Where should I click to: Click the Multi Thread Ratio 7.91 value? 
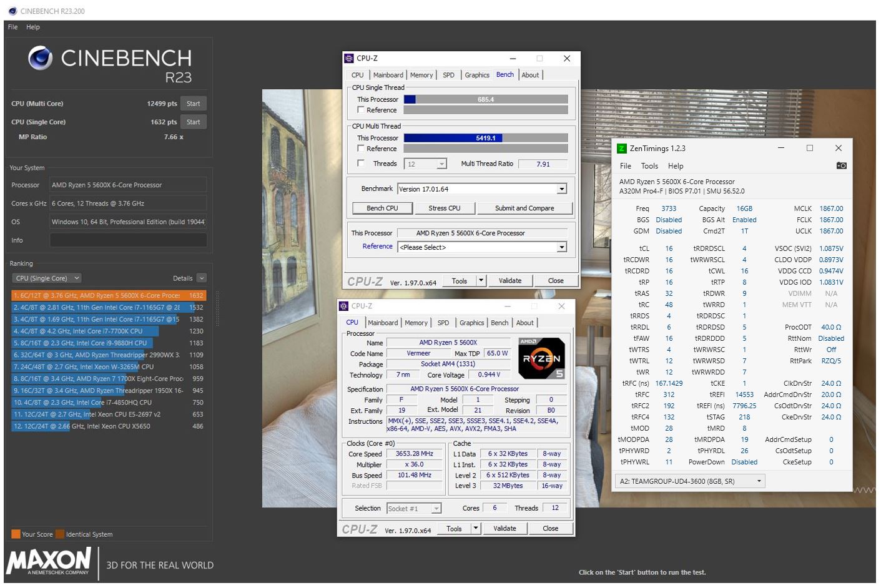tap(543, 164)
